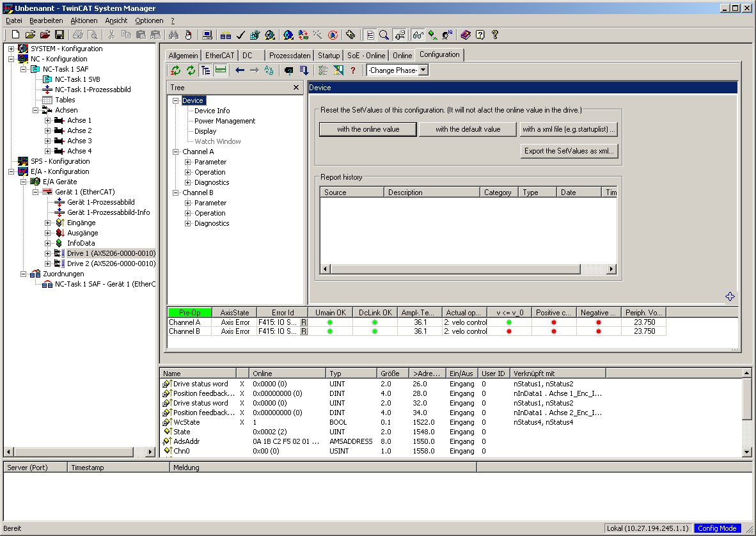Collapse the Device node in Tree panel

pyautogui.click(x=175, y=100)
